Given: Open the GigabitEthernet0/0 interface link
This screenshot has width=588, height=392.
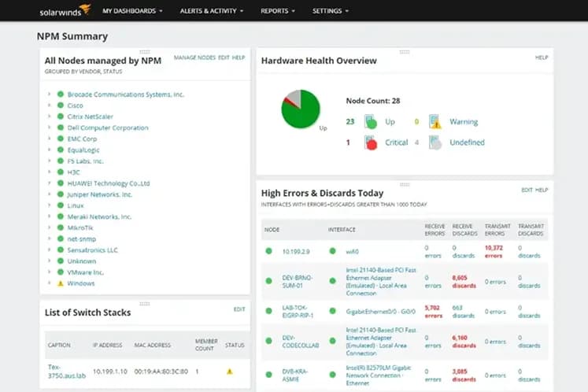Looking at the screenshot, I should tap(381, 312).
